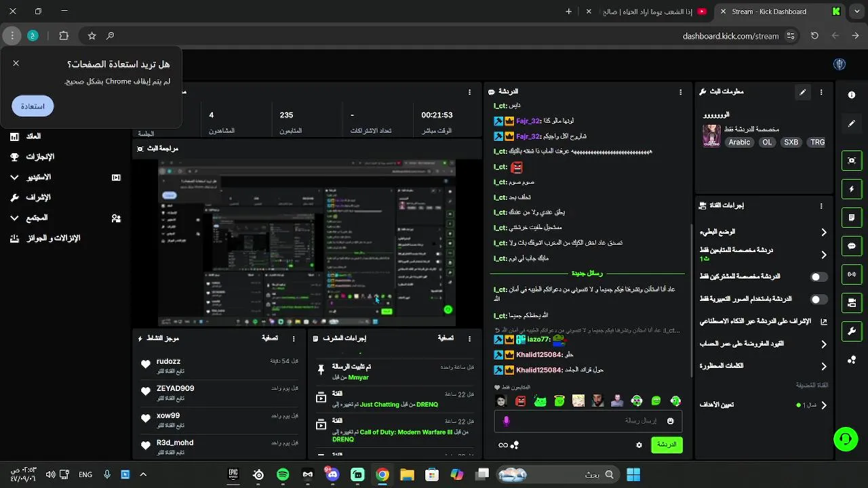The width and height of the screenshot is (868, 488).
Task: Open Chrome three-dot menu
Action: click(12, 36)
